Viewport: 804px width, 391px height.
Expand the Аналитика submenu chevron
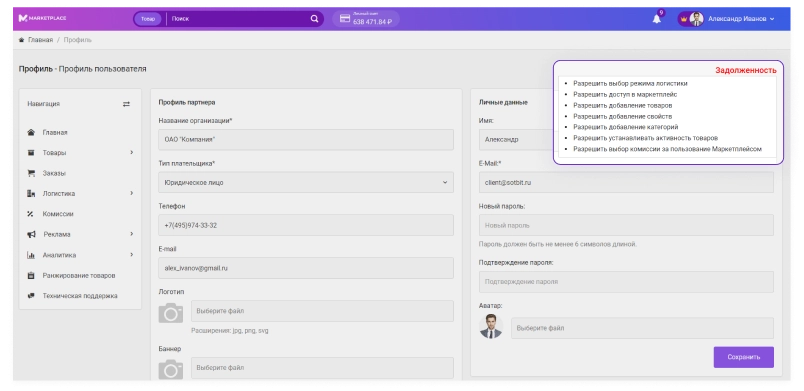click(x=131, y=255)
